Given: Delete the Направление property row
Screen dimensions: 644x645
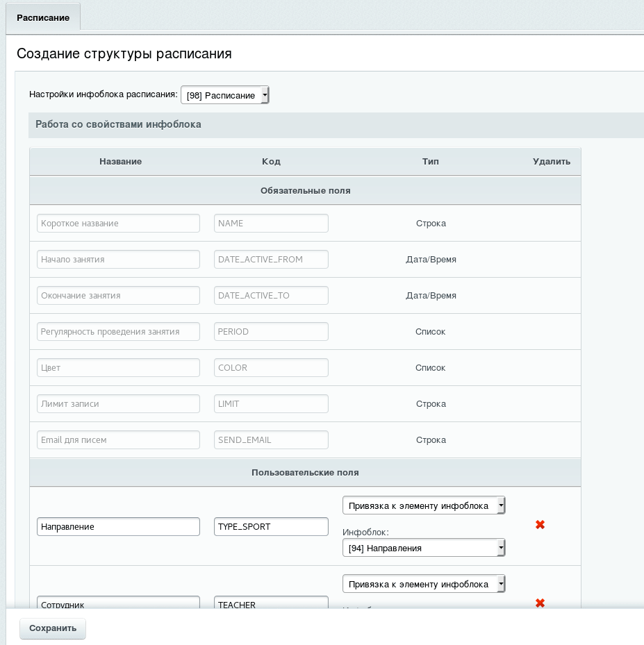Looking at the screenshot, I should coord(540,524).
